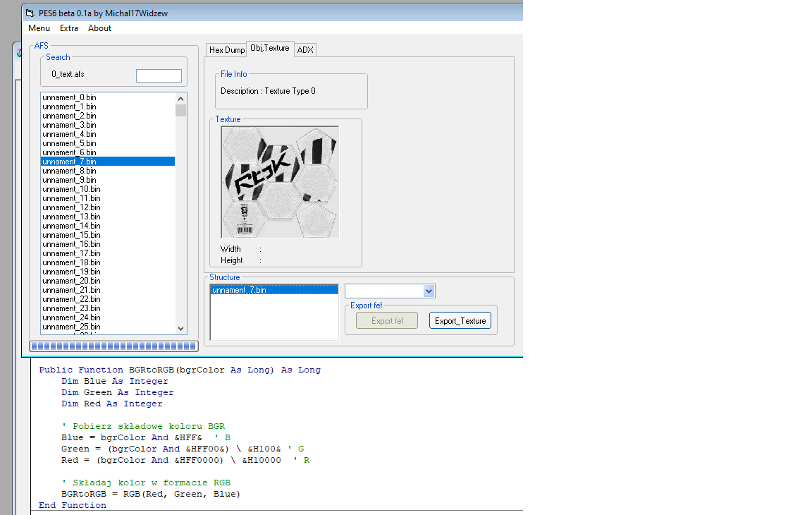Screen dimensions: 812x515
Task: Select unnament_22.bin in file list
Action: point(108,299)
